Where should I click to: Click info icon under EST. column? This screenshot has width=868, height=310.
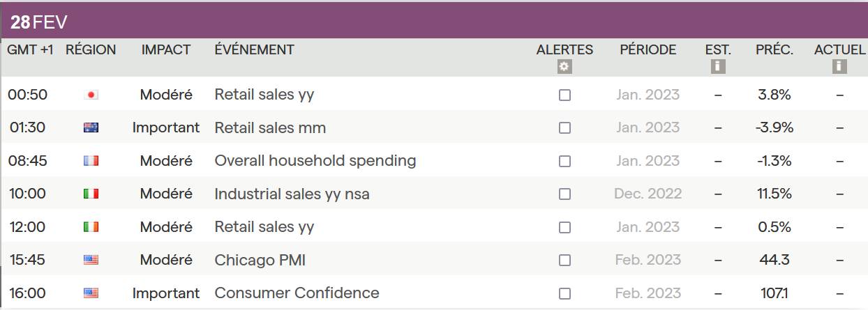717,67
